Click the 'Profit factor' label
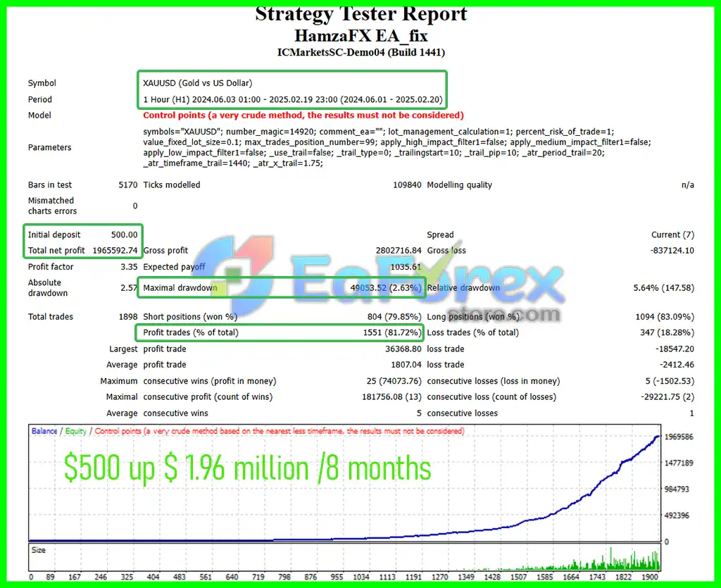The width and height of the screenshot is (721, 588). pos(51,267)
